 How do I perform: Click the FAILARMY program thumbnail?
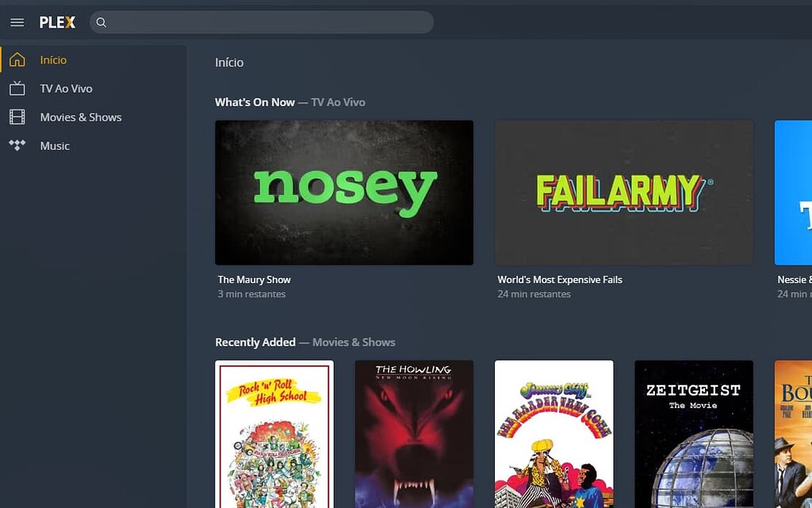click(x=623, y=192)
